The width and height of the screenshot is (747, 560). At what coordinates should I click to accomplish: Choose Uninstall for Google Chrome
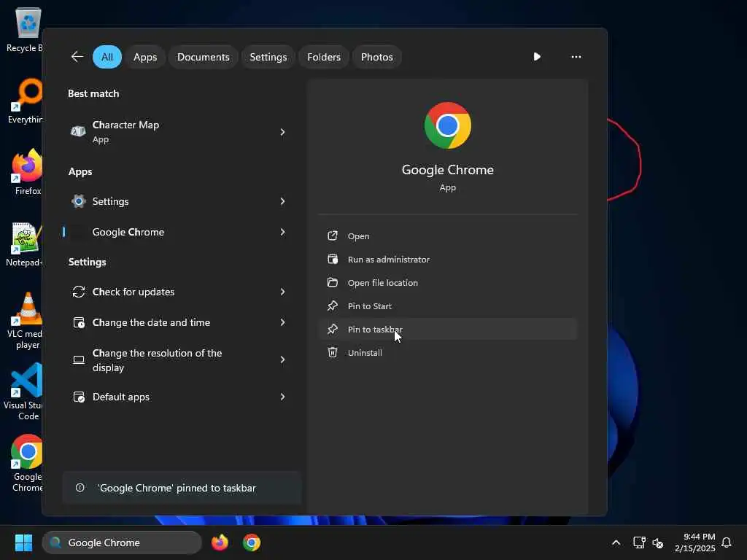point(448,352)
